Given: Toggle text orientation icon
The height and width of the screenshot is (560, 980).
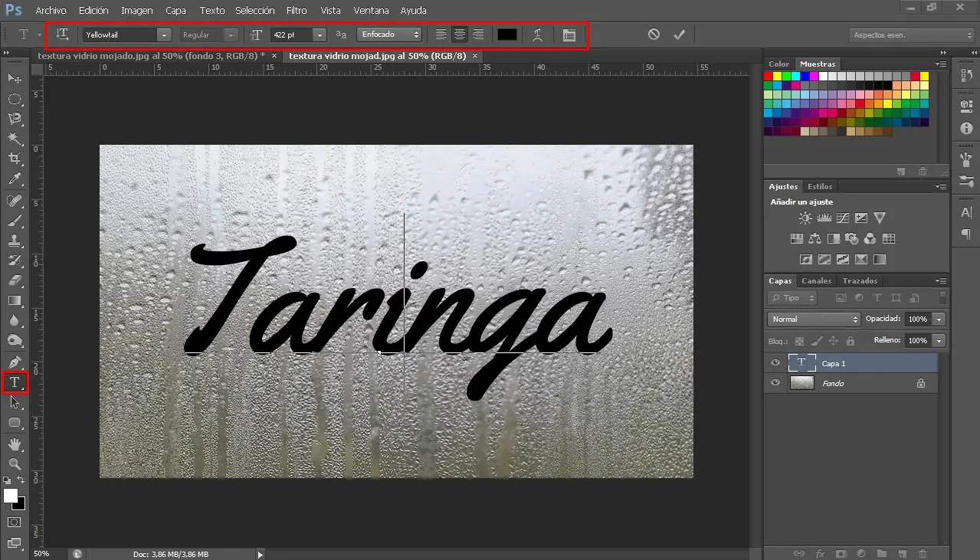Looking at the screenshot, I should pyautogui.click(x=63, y=34).
